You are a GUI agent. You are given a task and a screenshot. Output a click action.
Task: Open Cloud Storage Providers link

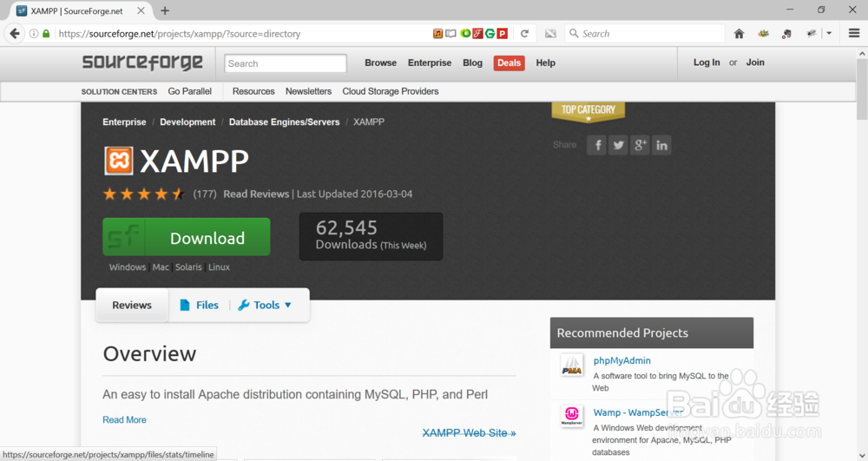tap(391, 91)
